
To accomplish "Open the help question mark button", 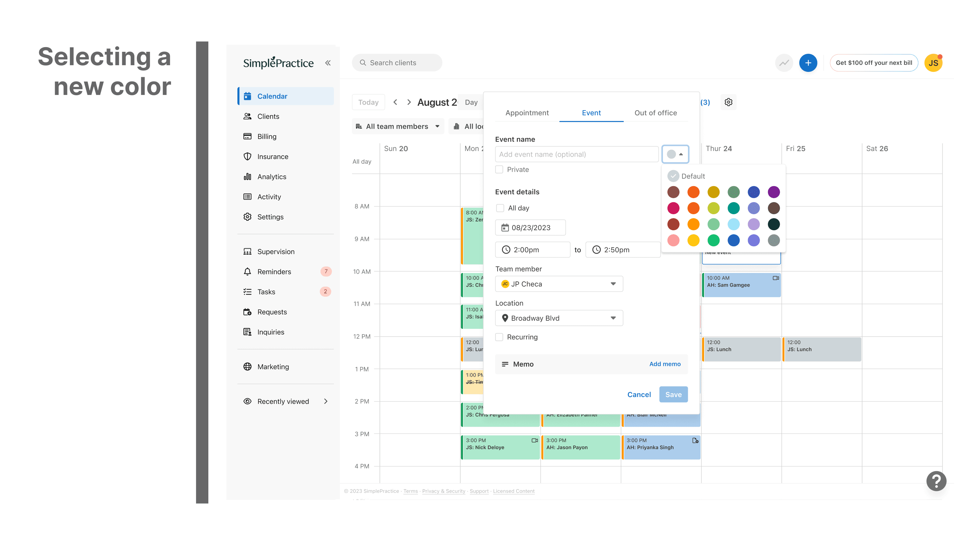I will pos(936,481).
